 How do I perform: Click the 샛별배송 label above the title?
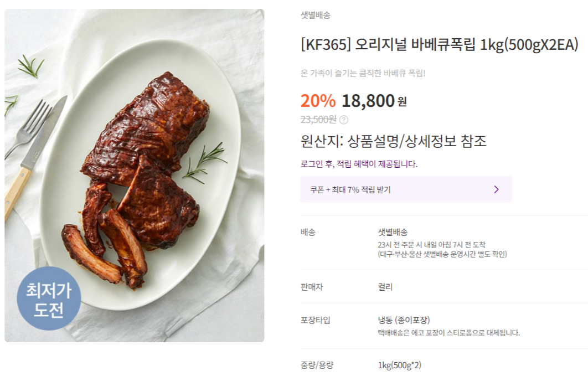click(x=315, y=16)
